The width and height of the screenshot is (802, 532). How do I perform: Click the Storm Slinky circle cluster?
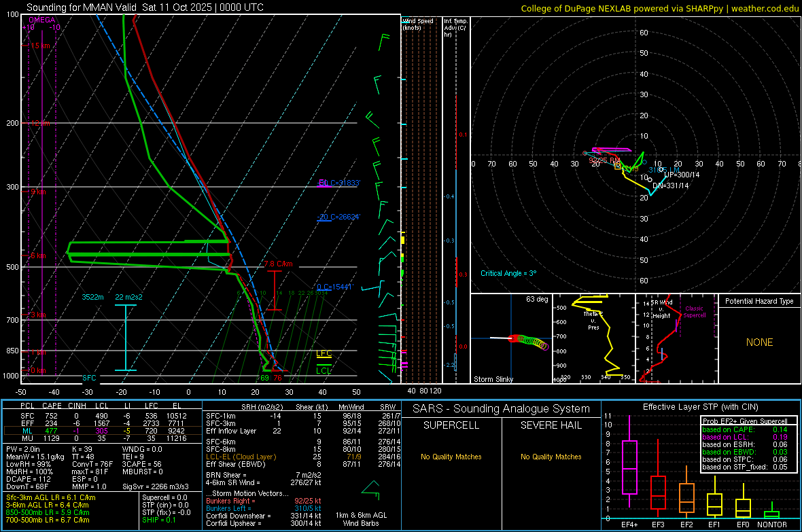click(529, 342)
